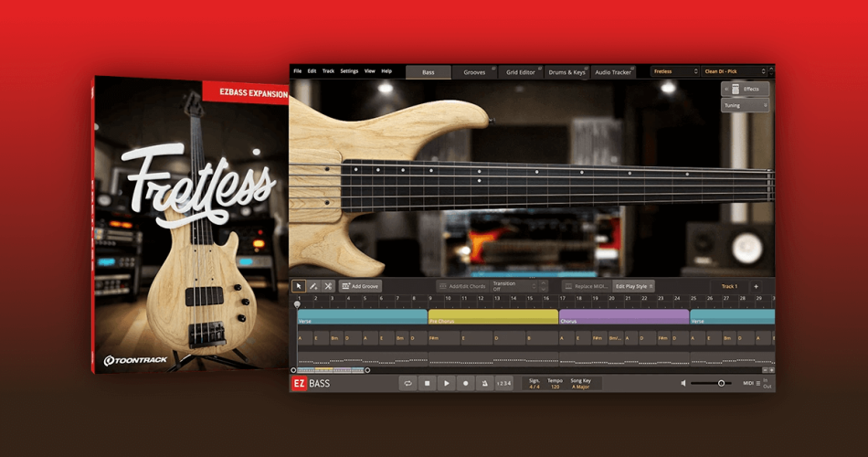Open the Transition dropdown
This screenshot has height=457, width=868.
(514, 286)
